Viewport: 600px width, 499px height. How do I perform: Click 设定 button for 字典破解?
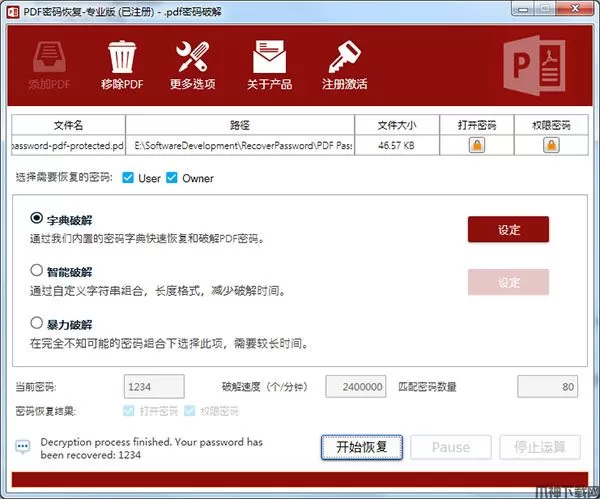click(509, 230)
